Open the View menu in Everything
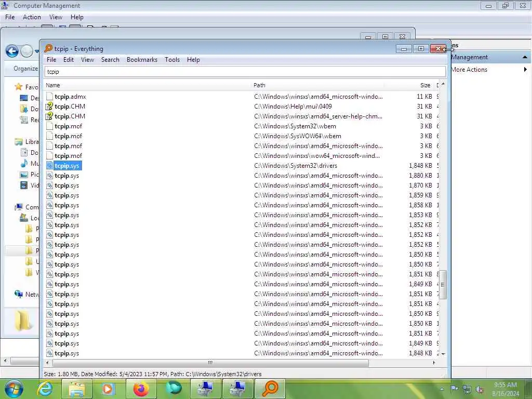Viewport: 532px width, 399px height. [x=87, y=60]
